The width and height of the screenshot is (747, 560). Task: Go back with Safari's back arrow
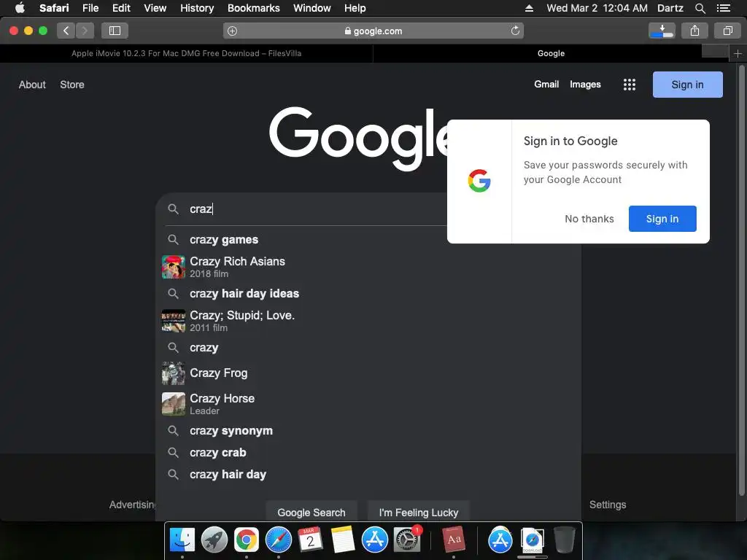(x=66, y=31)
